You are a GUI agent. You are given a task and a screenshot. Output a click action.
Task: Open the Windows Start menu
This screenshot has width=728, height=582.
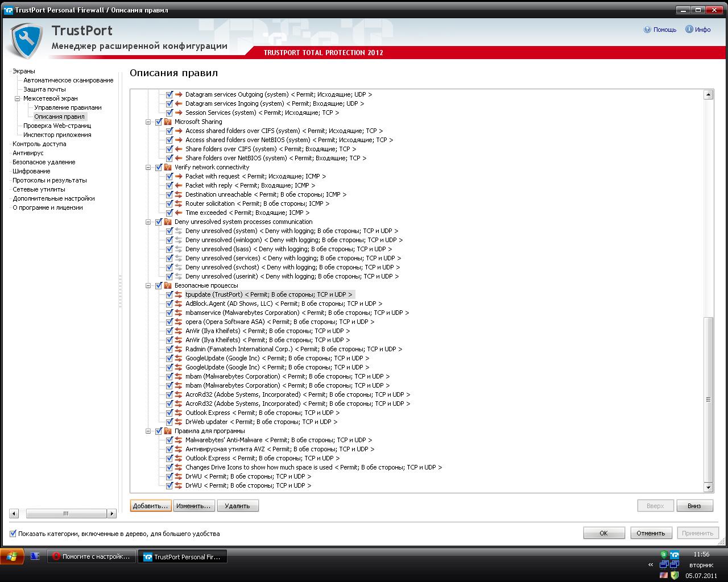(12, 556)
